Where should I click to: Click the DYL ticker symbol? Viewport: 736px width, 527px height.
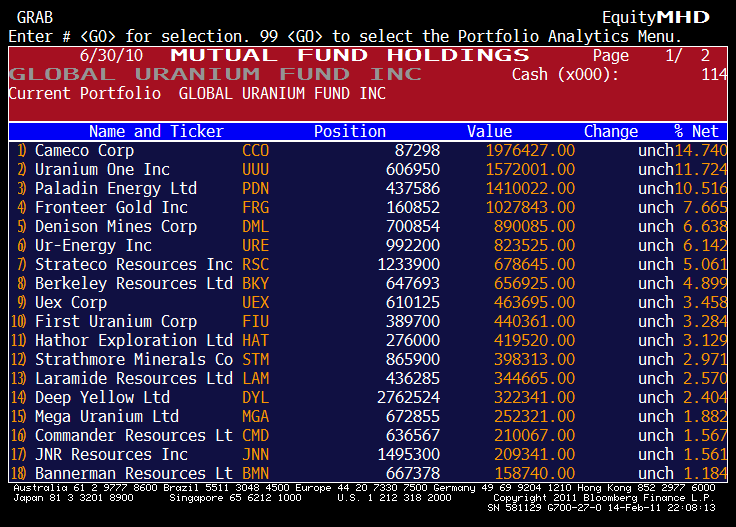255,397
